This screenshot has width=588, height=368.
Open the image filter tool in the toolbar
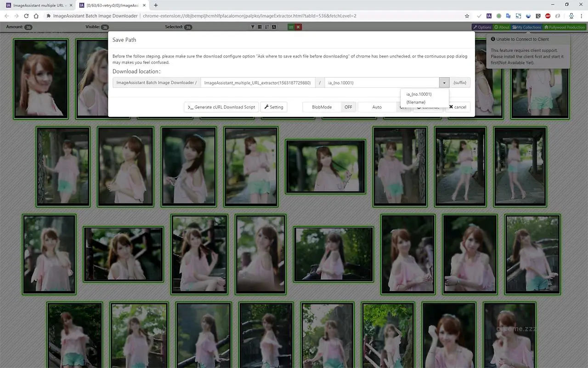(253, 27)
